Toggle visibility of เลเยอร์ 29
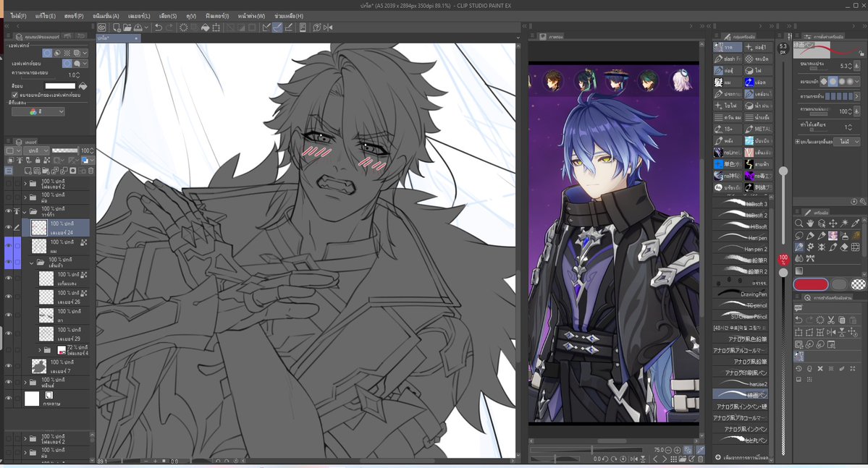Viewport: 868px width, 468px height. (8, 333)
